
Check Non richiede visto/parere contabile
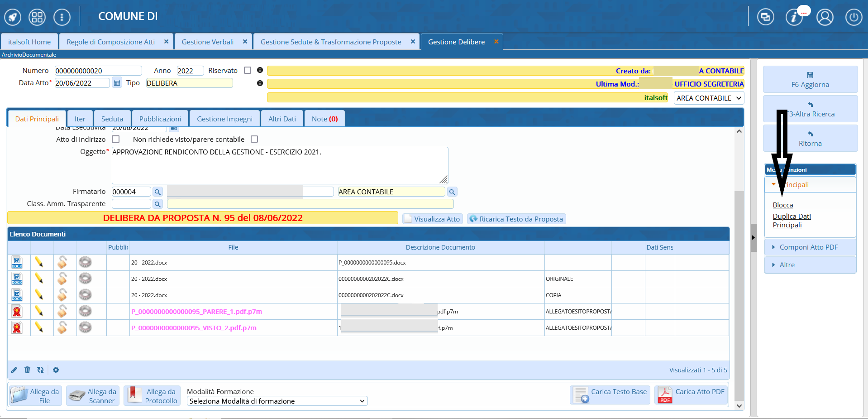point(254,140)
